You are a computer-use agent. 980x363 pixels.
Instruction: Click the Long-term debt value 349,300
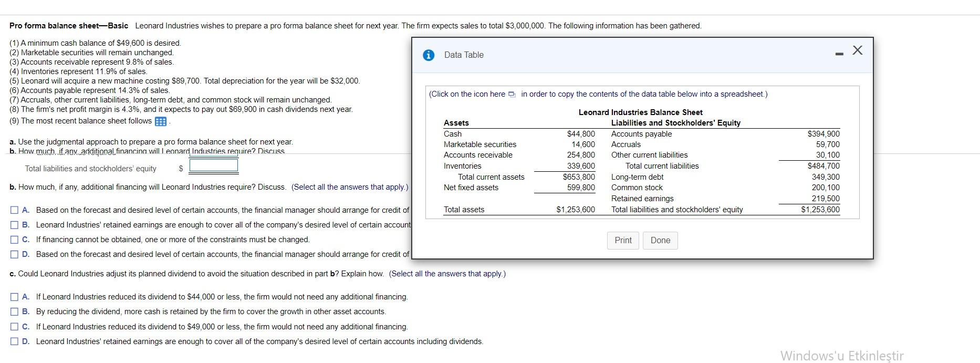coord(826,177)
